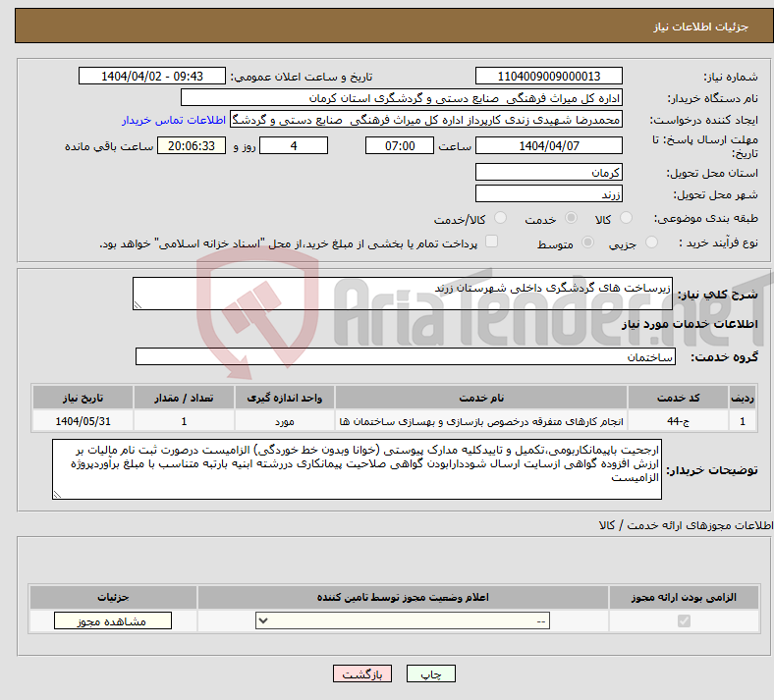Click the delivery province field کرمان
This screenshot has width=774, height=700.
[x=548, y=173]
